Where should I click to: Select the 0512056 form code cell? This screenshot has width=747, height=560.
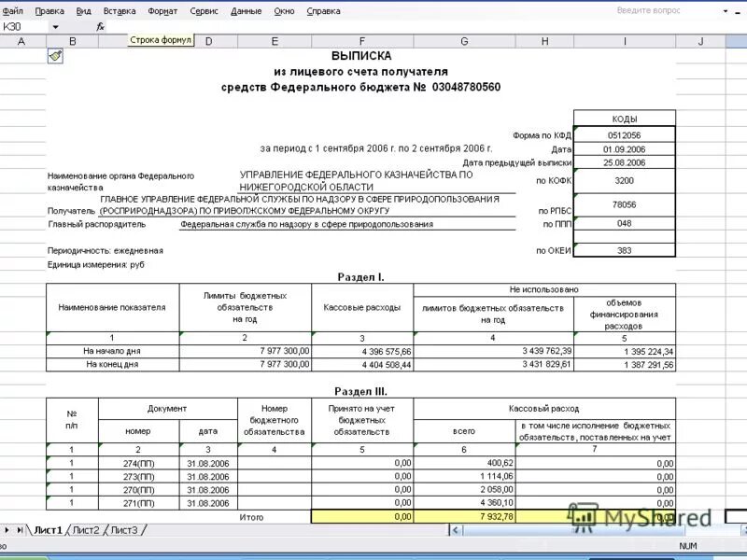pyautogui.click(x=624, y=134)
